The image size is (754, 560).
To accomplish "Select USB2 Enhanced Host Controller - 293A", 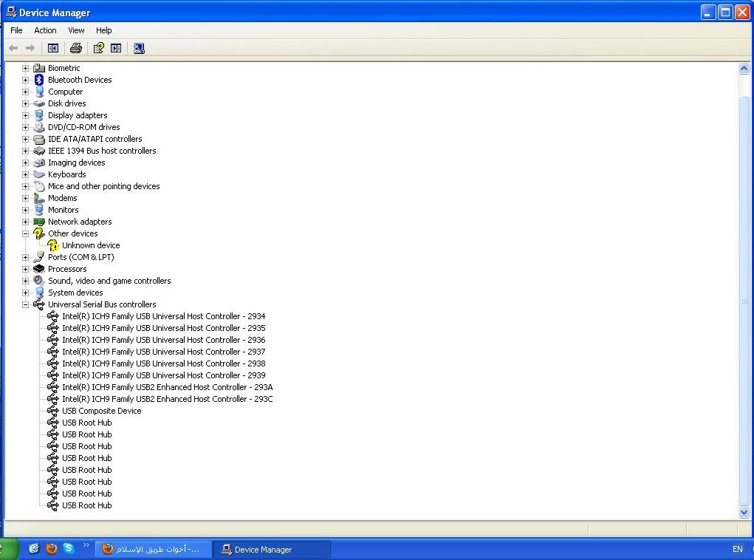I will (168, 387).
